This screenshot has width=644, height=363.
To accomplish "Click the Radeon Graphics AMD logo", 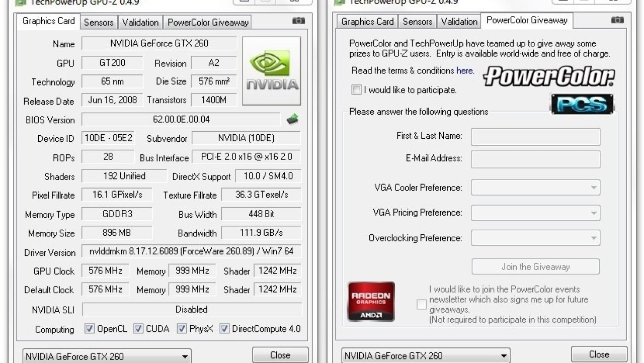I will click(371, 302).
